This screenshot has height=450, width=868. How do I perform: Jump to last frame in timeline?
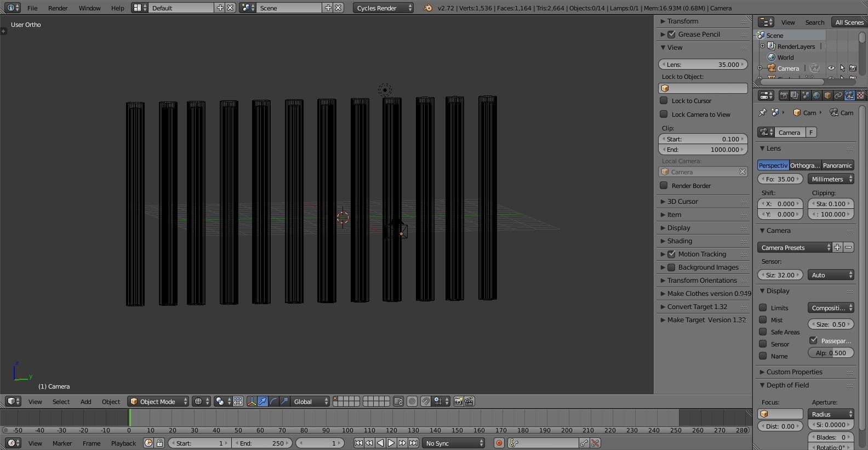(x=413, y=443)
